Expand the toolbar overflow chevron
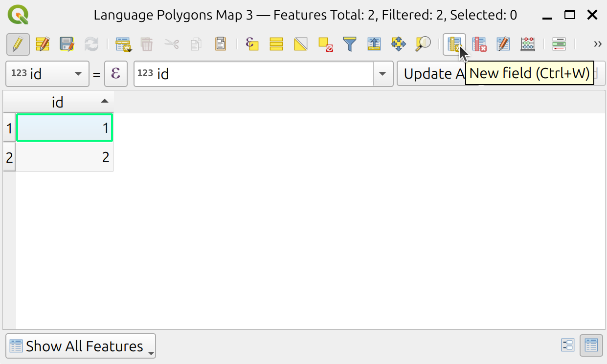 tap(597, 44)
